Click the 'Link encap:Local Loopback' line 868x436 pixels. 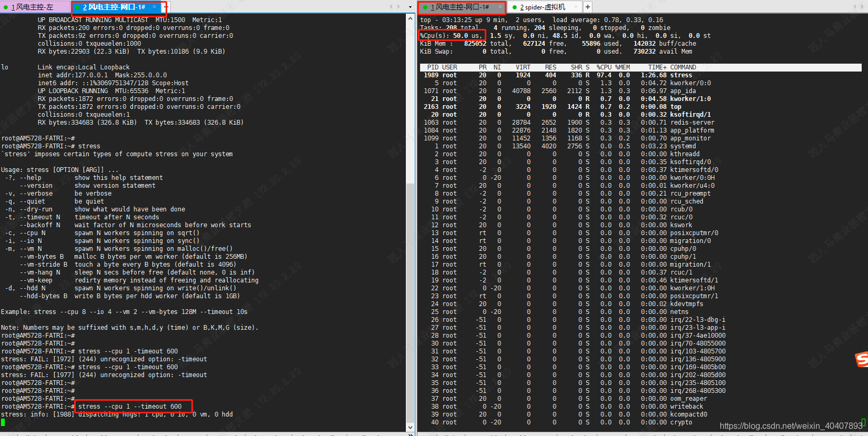point(84,67)
